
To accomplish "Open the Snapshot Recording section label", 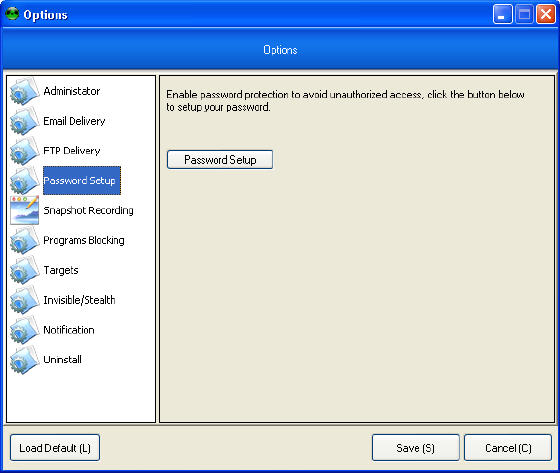I will (x=89, y=210).
